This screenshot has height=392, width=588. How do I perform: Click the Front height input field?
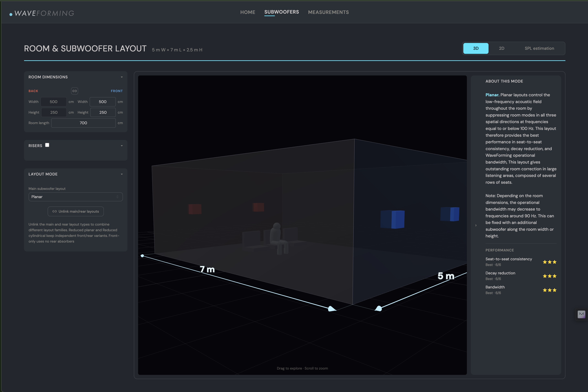click(103, 112)
